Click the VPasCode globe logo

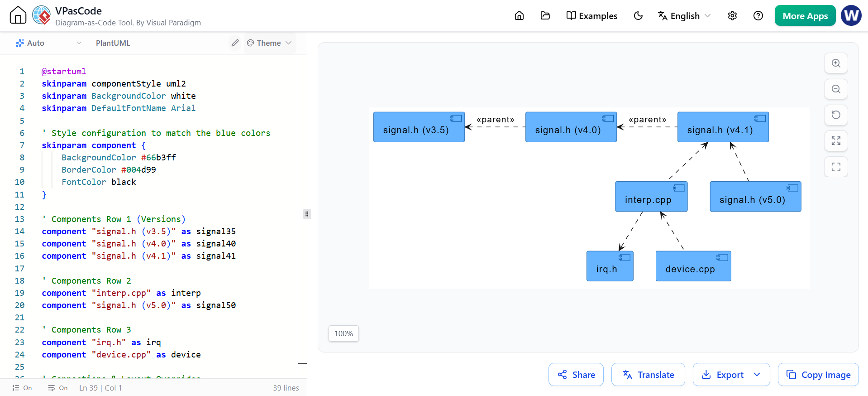[x=42, y=15]
